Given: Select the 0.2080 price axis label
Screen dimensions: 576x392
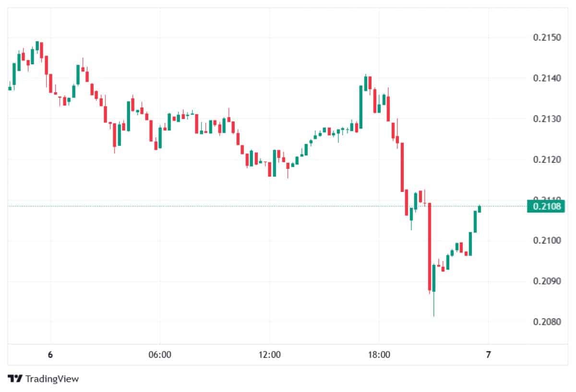Looking at the screenshot, I should tap(545, 321).
